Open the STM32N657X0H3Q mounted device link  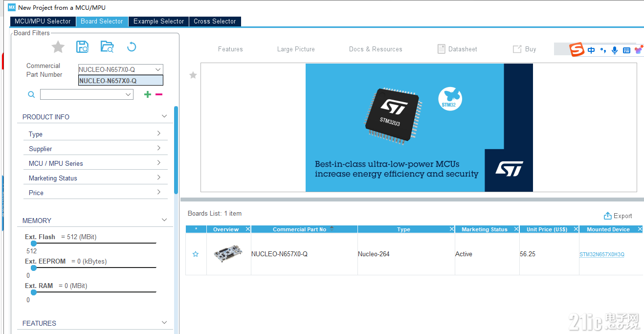click(602, 254)
